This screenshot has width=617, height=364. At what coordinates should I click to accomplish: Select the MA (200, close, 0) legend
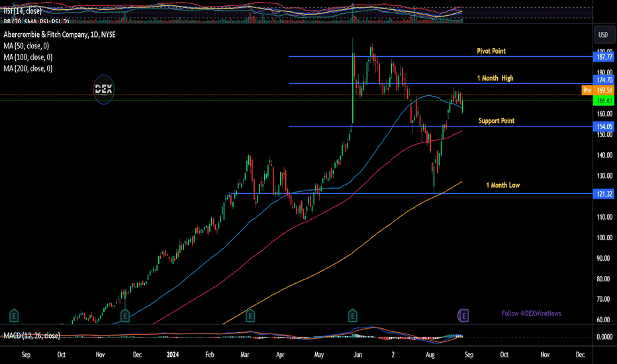[28, 68]
